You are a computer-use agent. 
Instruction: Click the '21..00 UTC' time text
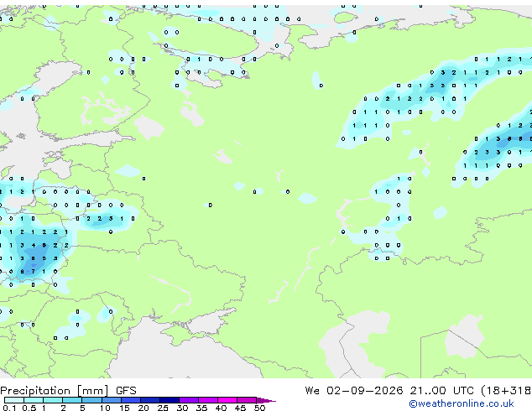click(441, 390)
